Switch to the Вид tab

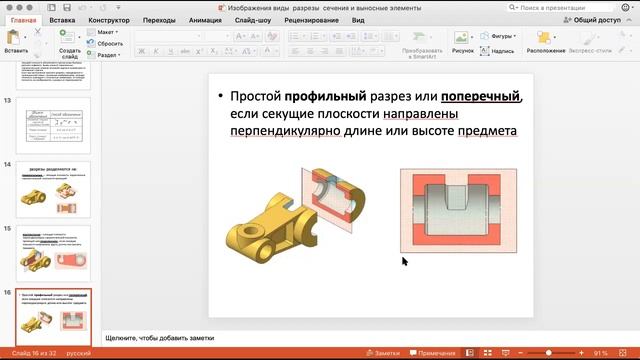click(358, 20)
